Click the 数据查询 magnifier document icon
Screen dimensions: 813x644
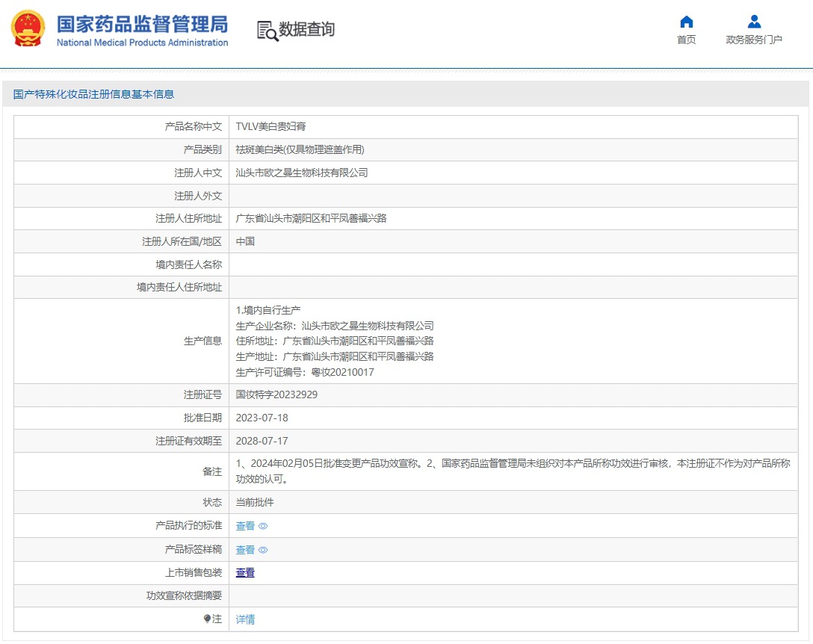[267, 30]
